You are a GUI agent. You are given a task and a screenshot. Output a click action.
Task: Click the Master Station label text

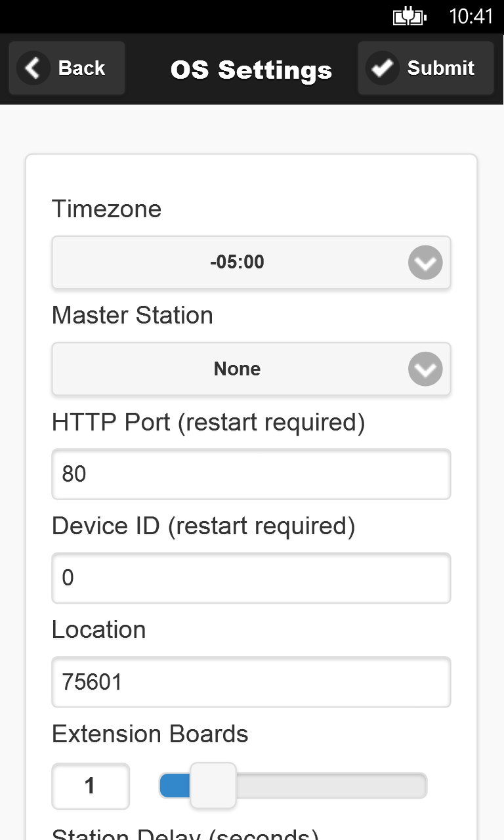tap(133, 316)
